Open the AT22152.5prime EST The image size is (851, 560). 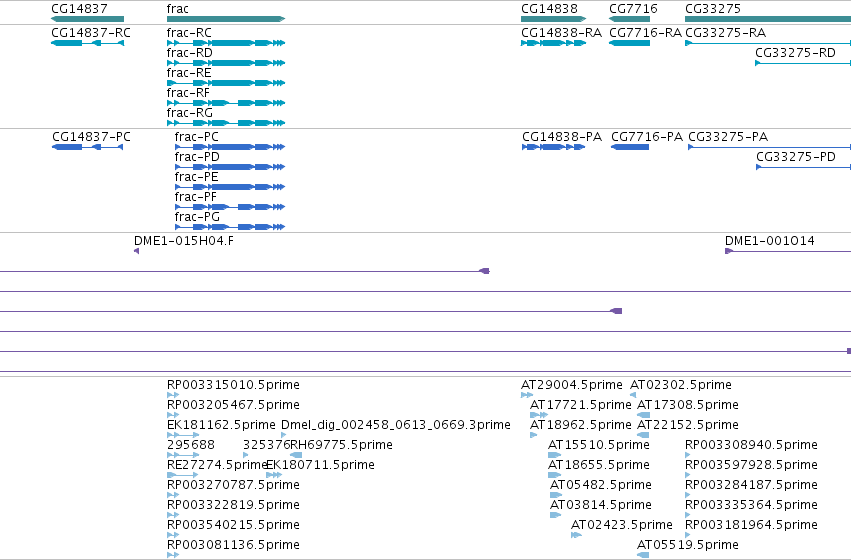coord(643,435)
